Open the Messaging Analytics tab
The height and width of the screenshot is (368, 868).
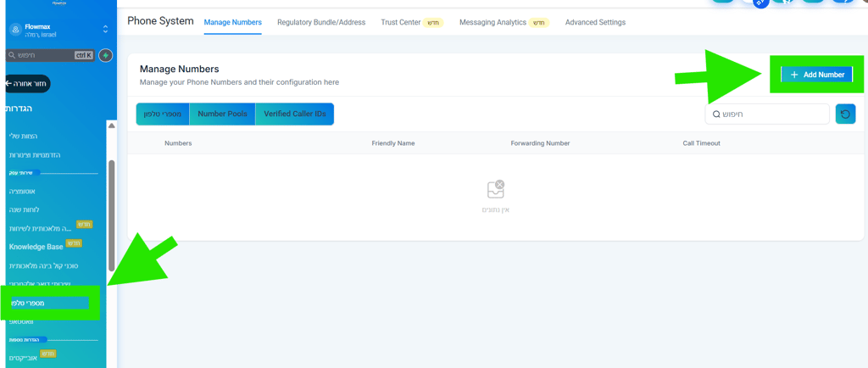tap(492, 22)
